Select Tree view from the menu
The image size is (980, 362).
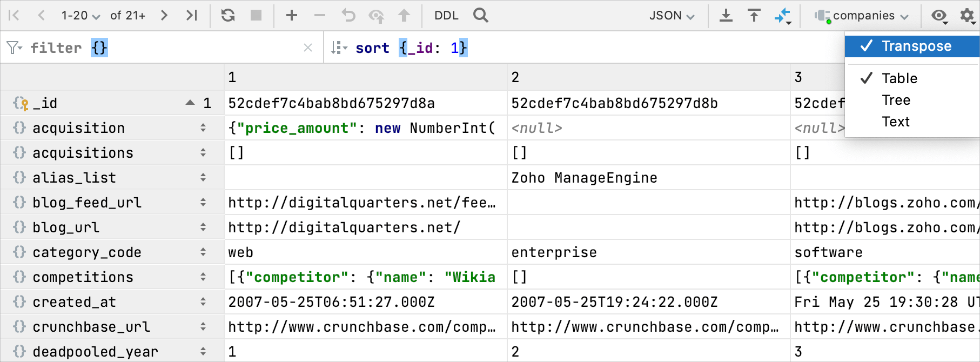coord(896,100)
